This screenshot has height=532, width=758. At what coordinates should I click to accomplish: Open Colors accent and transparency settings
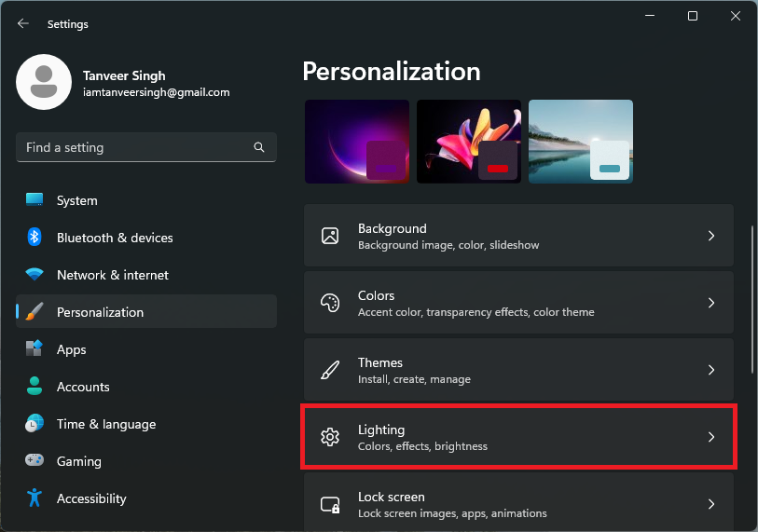point(518,303)
